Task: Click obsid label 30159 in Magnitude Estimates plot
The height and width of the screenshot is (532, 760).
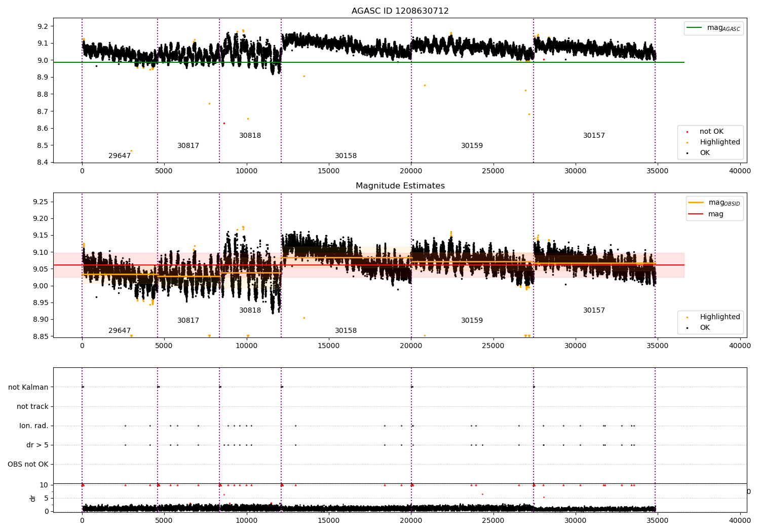Action: click(472, 321)
